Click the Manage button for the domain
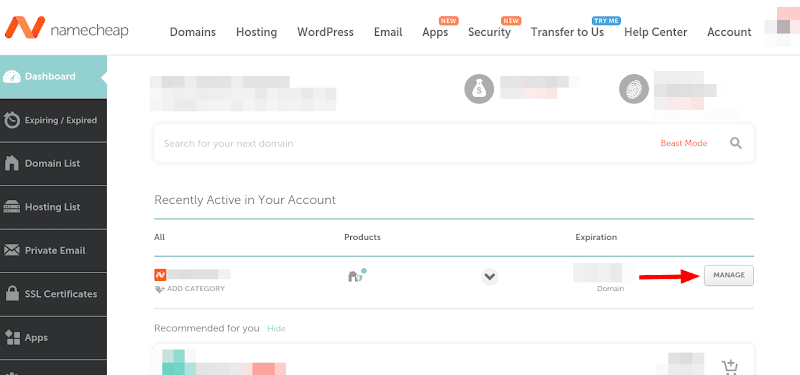800x375 pixels. click(729, 276)
